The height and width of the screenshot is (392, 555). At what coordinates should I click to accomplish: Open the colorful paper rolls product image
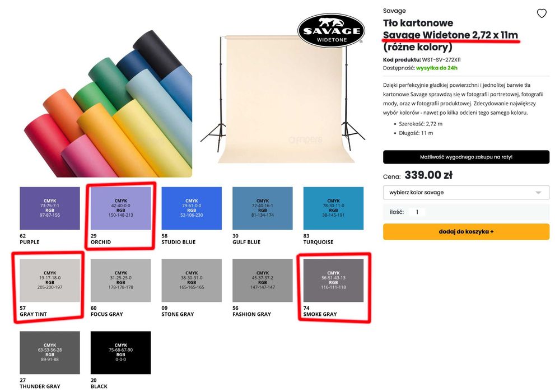click(x=108, y=104)
